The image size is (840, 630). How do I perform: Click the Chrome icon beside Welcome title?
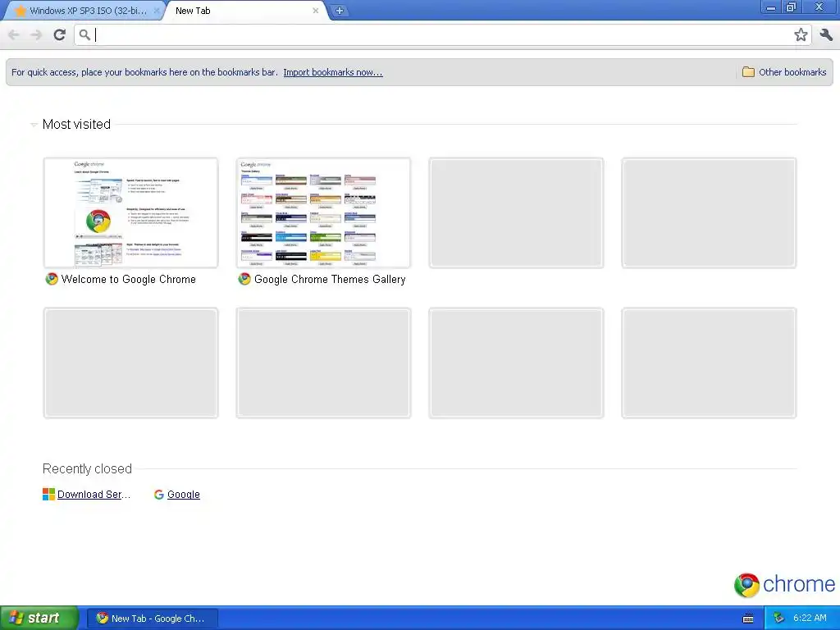[x=52, y=279]
